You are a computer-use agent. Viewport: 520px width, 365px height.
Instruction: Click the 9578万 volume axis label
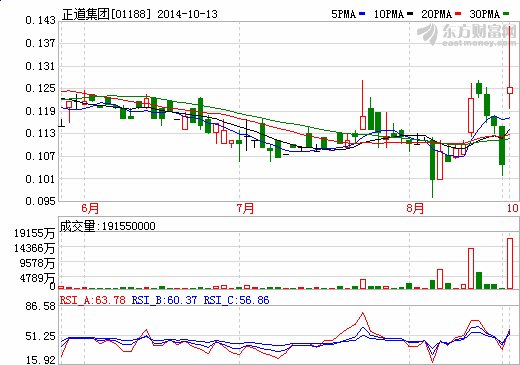pyautogui.click(x=37, y=263)
